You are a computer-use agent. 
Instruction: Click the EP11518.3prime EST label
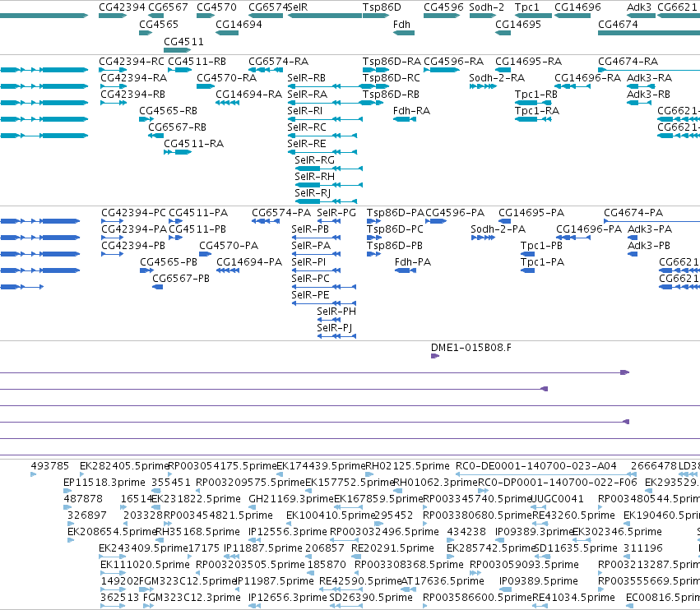click(104, 483)
